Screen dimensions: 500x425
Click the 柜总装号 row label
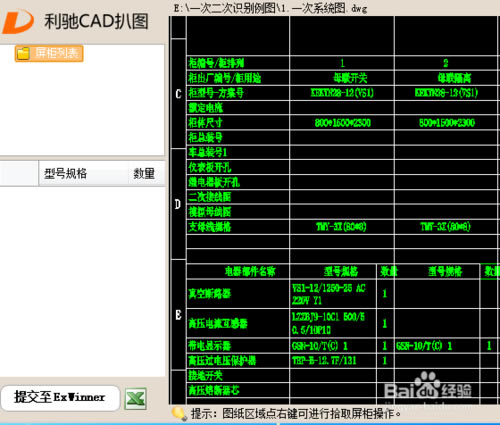[205, 137]
